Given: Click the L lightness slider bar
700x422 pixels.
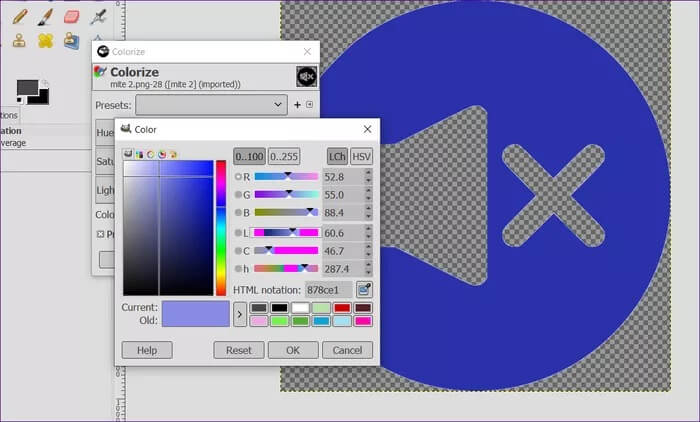Looking at the screenshot, I should 286,233.
